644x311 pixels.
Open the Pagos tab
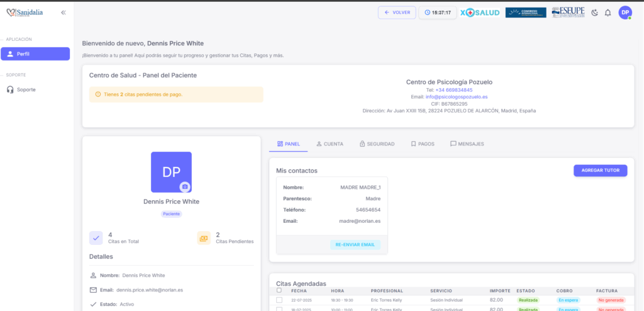423,144
